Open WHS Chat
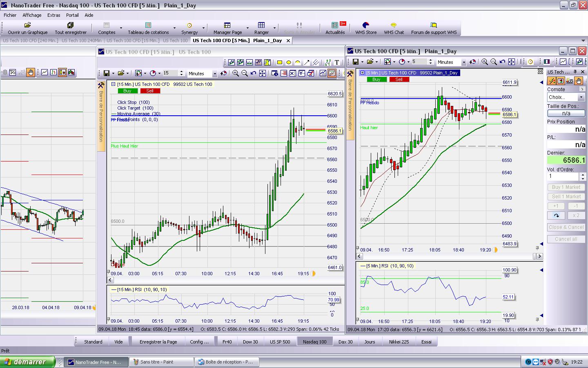The image size is (588, 368). coord(394,28)
